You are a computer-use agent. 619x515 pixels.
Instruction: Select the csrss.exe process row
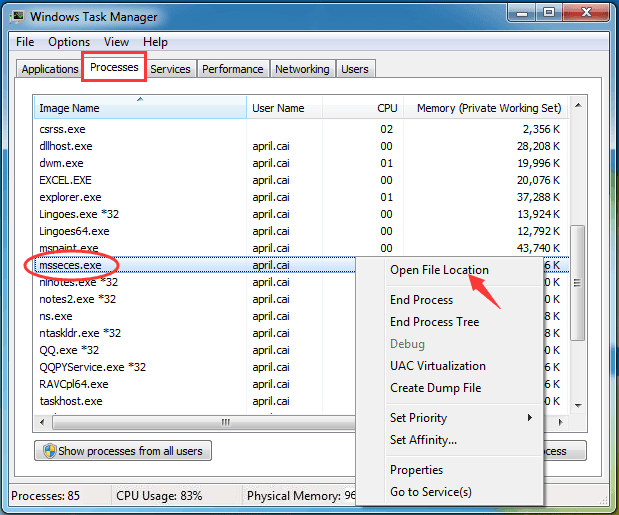coord(301,129)
